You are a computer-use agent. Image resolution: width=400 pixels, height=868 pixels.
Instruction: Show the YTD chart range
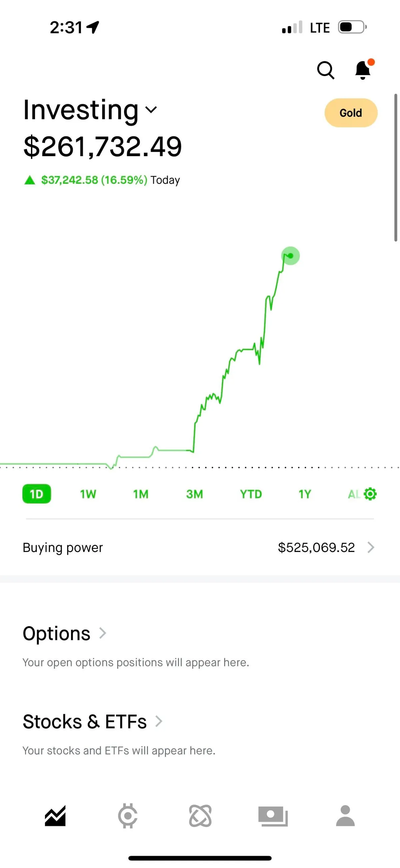click(251, 494)
